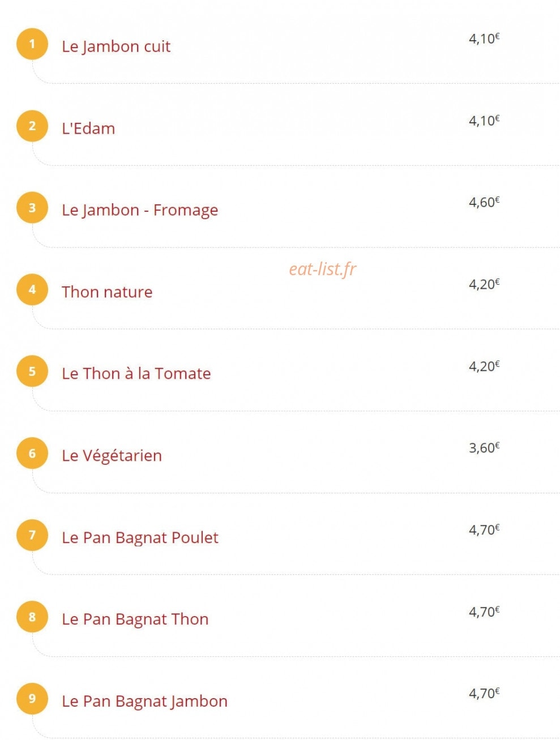Open Le Thon à la Tomate
560x740 pixels.
(x=136, y=374)
